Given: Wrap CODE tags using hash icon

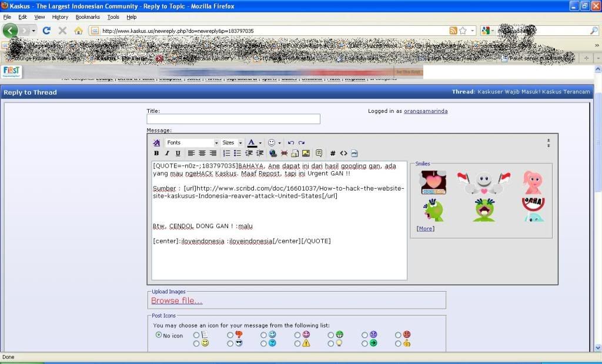Looking at the screenshot, I should pos(333,153).
